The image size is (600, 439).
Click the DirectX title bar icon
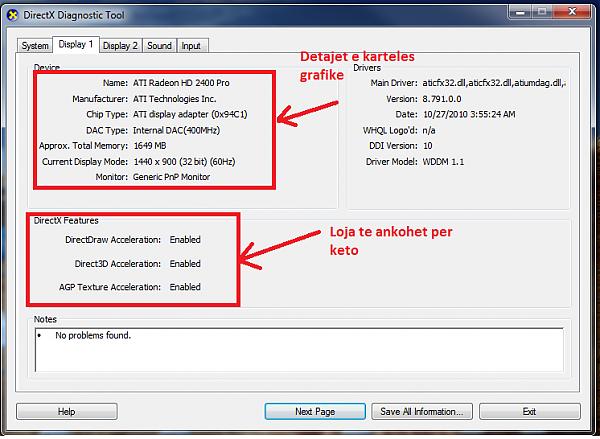[x=13, y=15]
